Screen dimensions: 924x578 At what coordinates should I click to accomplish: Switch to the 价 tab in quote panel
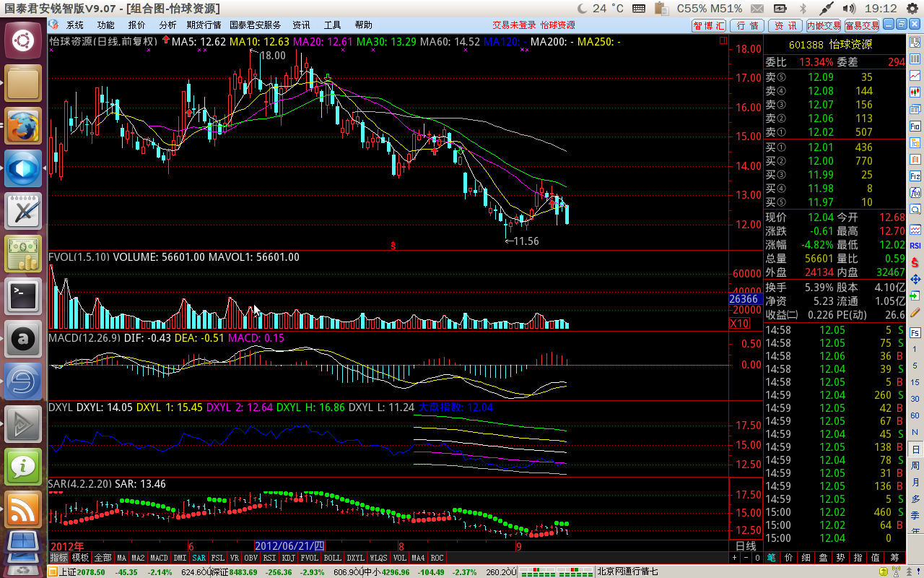click(x=789, y=558)
